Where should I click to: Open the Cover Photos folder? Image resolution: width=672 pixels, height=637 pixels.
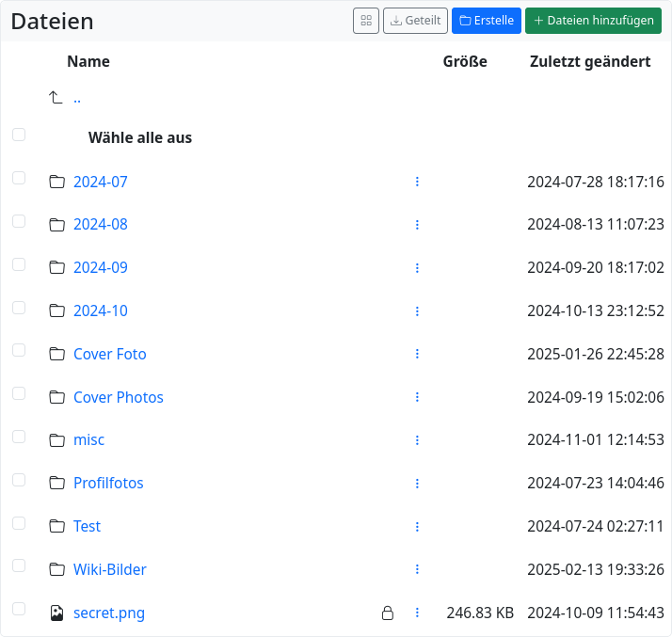pyautogui.click(x=119, y=397)
